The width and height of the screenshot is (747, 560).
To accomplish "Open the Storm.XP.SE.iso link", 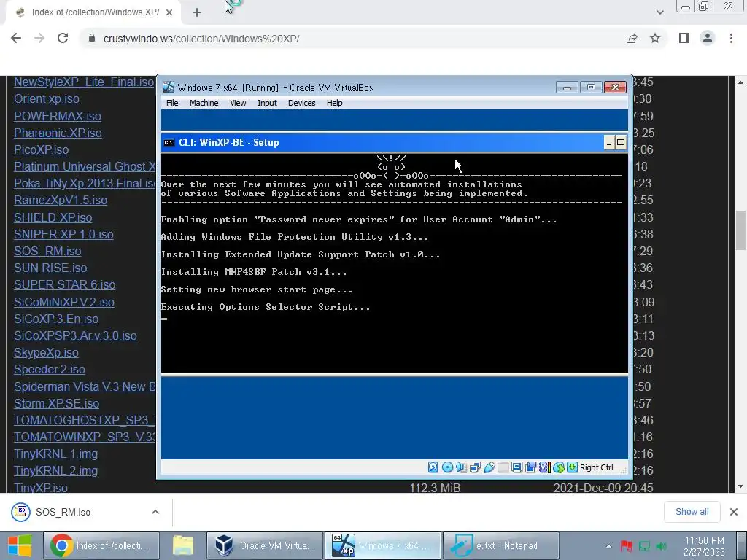I will pyautogui.click(x=57, y=403).
